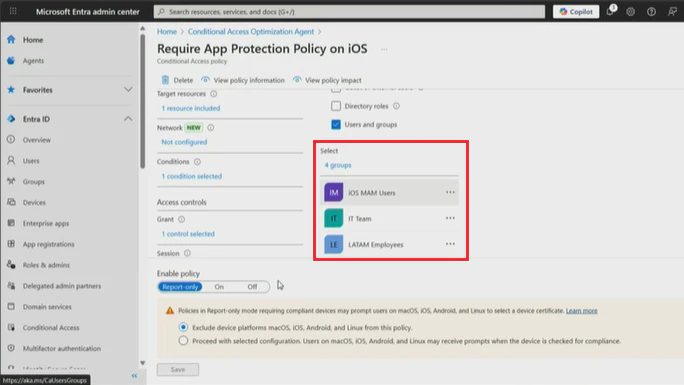The width and height of the screenshot is (684, 385).
Task: Click the App registrations icon
Action: 11,244
